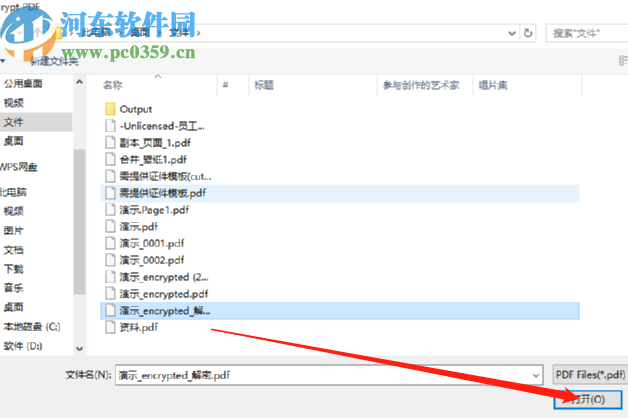Click the search 文件 box
628x418 pixels.
coord(587,33)
